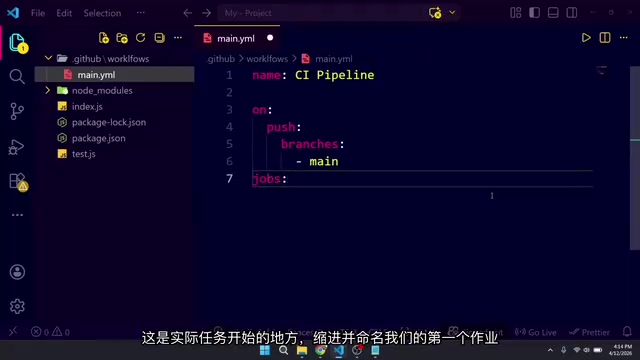Open the Extensions view
640x360 pixels.
point(18,182)
